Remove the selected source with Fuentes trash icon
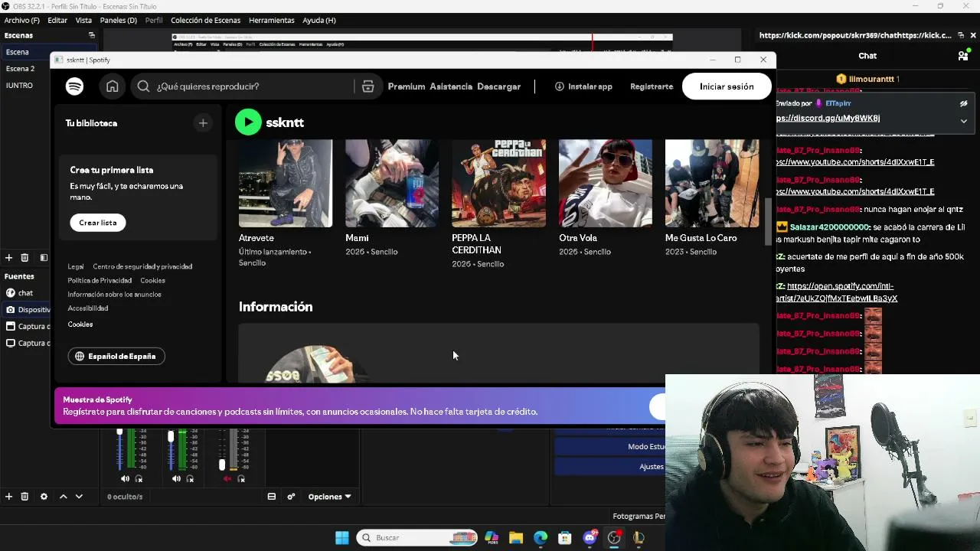980x551 pixels. click(24, 497)
